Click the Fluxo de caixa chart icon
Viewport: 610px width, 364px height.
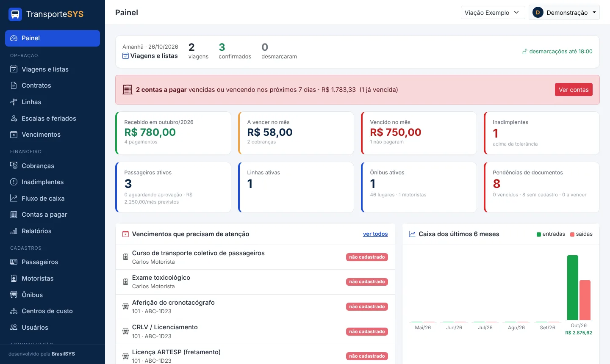tap(14, 199)
